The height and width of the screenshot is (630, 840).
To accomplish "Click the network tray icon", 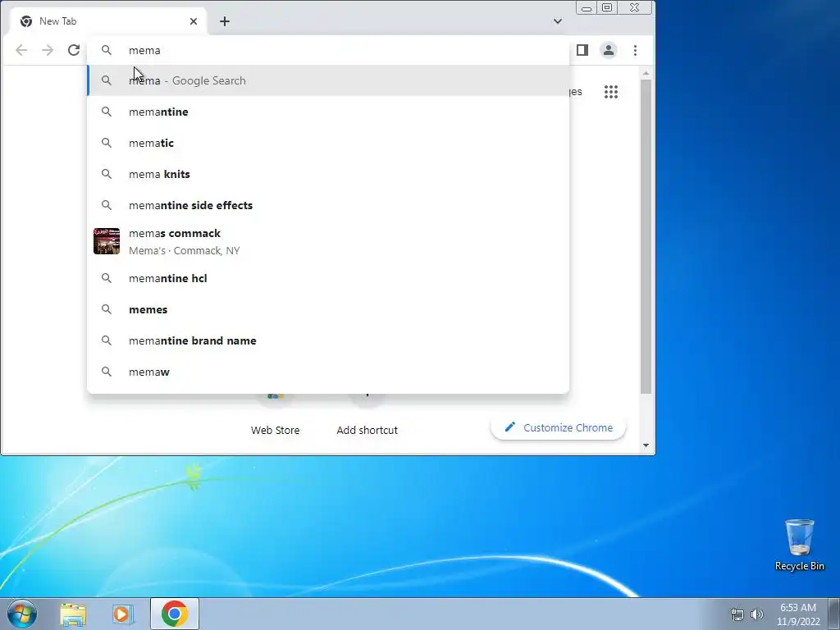I will pos(737,614).
